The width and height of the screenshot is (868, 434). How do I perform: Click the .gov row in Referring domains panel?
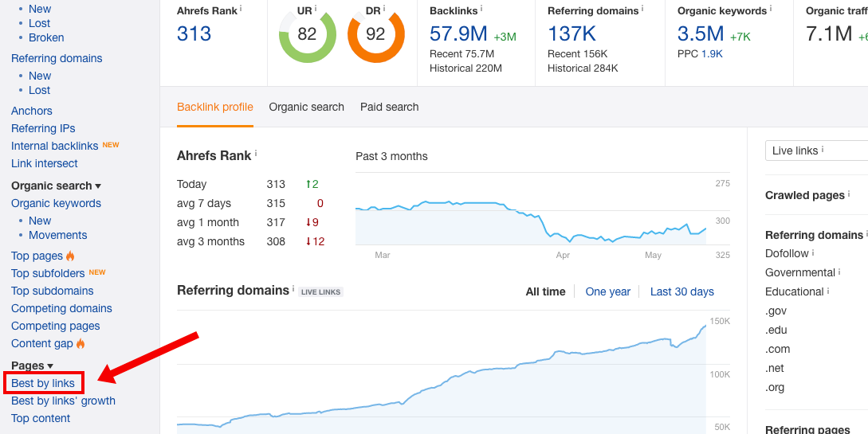(776, 311)
